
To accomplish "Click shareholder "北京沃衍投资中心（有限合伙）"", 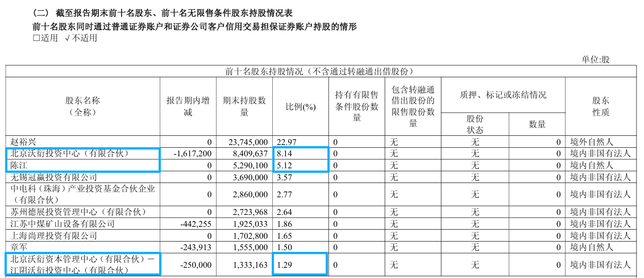I will click(x=68, y=154).
